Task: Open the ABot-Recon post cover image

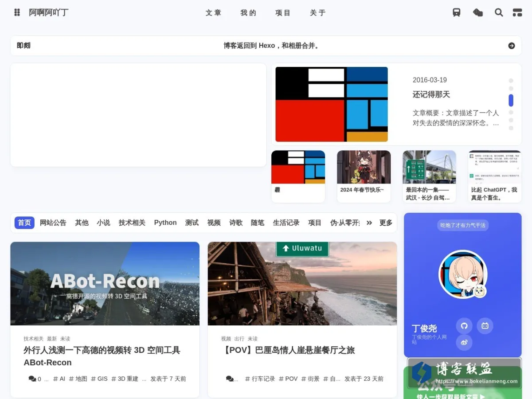Action: coord(105,284)
